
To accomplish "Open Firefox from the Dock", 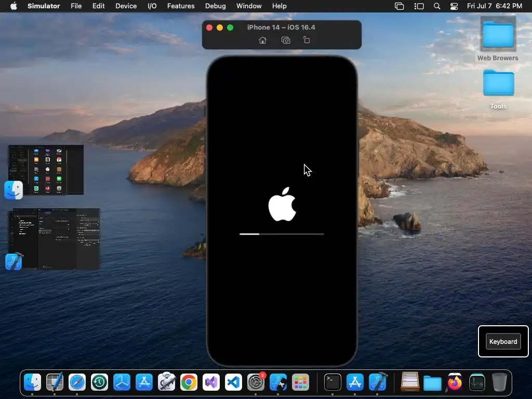I will point(455,382).
